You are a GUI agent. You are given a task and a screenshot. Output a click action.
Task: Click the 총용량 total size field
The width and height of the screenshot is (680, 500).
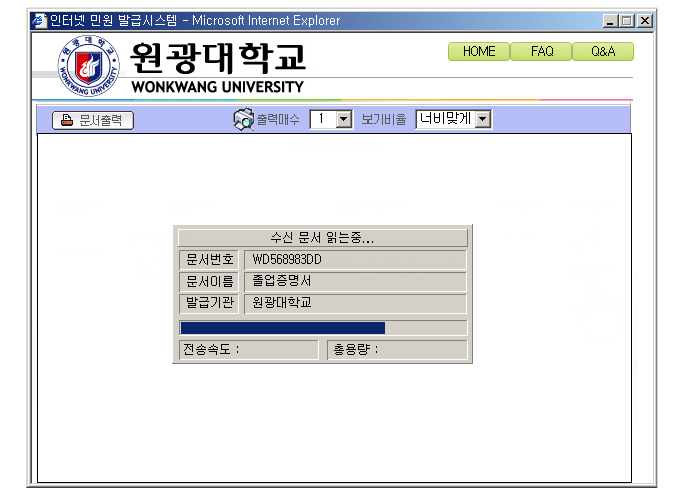[x=397, y=350]
